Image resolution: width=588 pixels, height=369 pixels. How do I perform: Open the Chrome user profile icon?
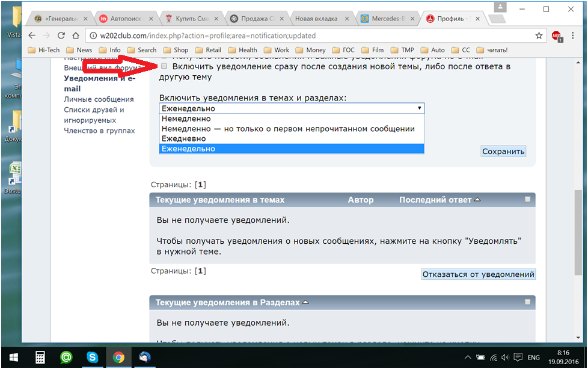click(x=500, y=7)
